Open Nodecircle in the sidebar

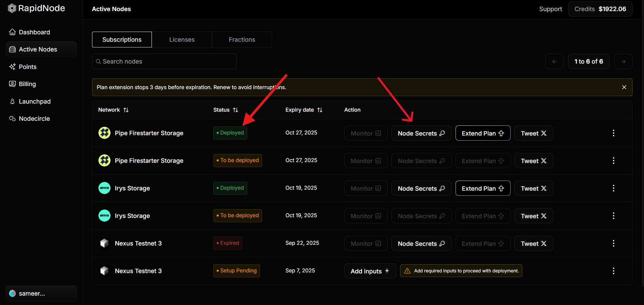(x=34, y=119)
